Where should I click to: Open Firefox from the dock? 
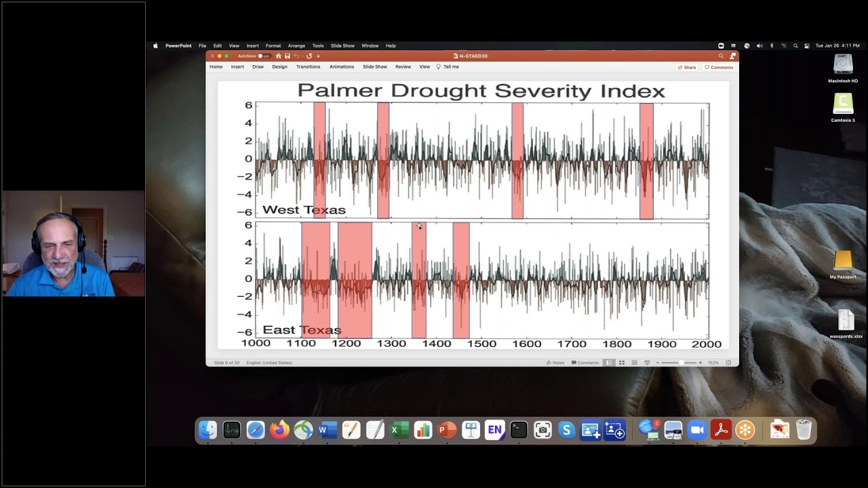pyautogui.click(x=279, y=430)
